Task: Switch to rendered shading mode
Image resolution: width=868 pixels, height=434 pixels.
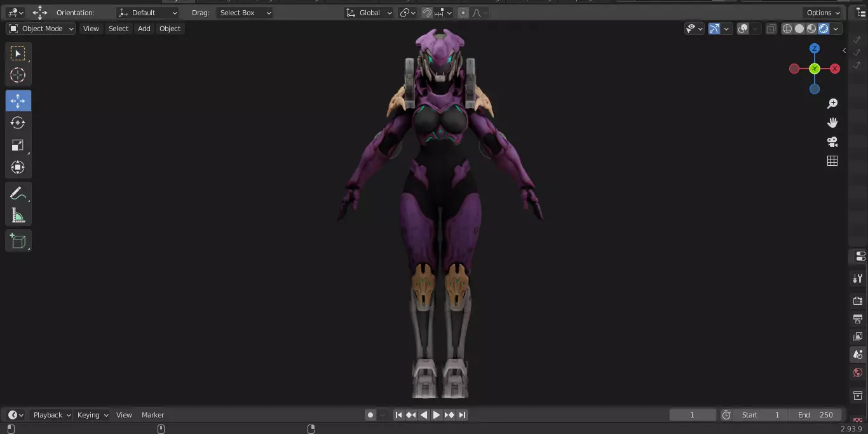Action: (824, 29)
